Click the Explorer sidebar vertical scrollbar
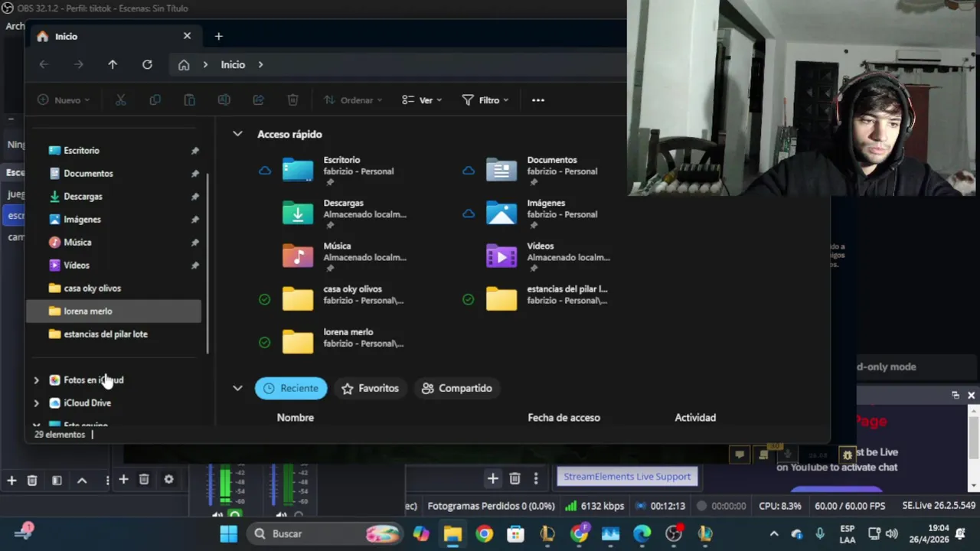The width and height of the screenshot is (980, 551). pos(207,262)
